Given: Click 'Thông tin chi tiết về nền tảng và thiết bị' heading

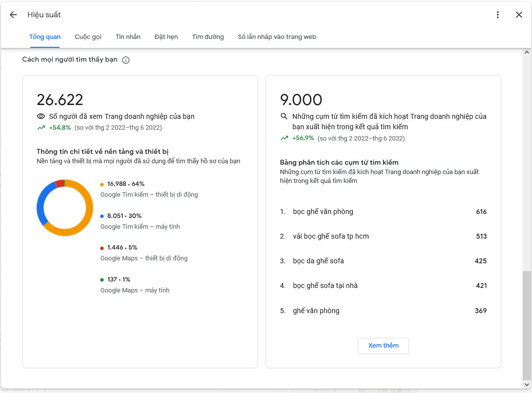Looking at the screenshot, I should [x=103, y=151].
